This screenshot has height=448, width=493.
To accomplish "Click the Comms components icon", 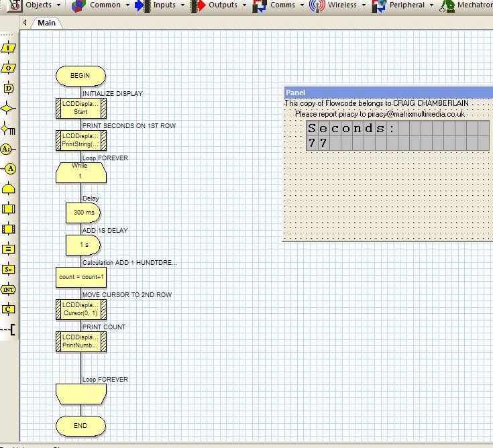I will [x=260, y=5].
